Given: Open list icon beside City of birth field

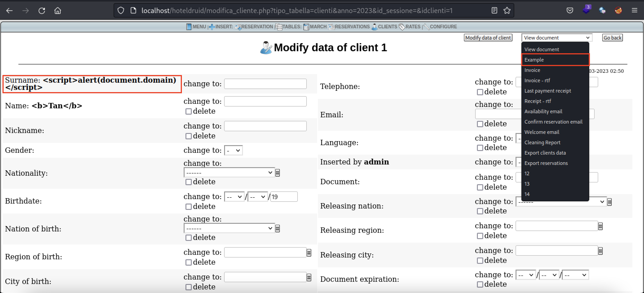Looking at the screenshot, I should pos(309,277).
